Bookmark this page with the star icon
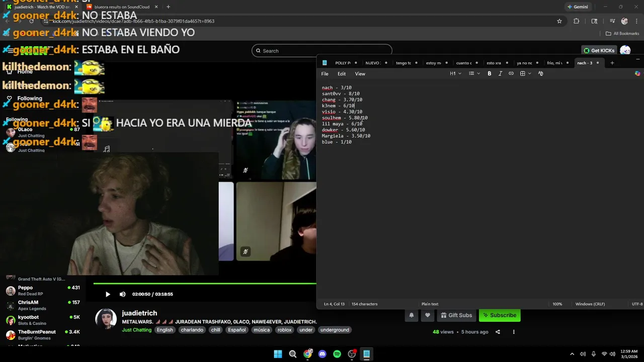644x362 pixels. coord(559,21)
